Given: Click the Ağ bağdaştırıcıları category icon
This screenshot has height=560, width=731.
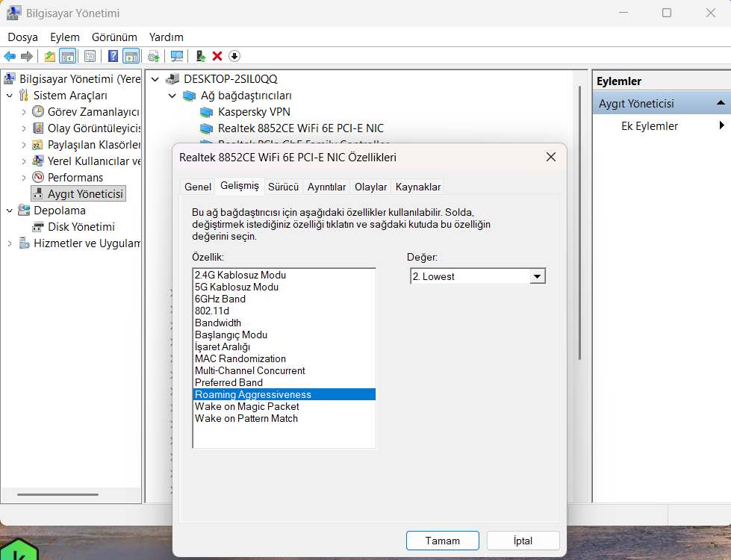Looking at the screenshot, I should point(189,96).
